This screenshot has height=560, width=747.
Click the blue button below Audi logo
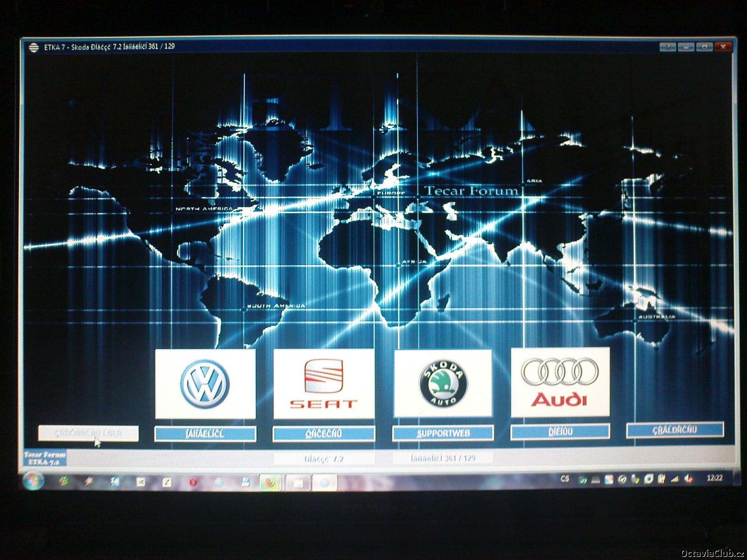[560, 432]
